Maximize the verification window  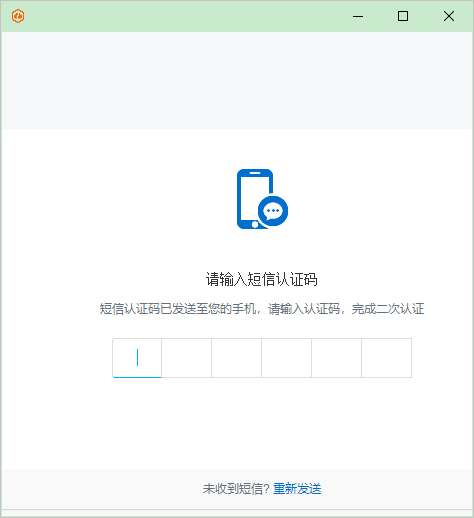(x=403, y=16)
